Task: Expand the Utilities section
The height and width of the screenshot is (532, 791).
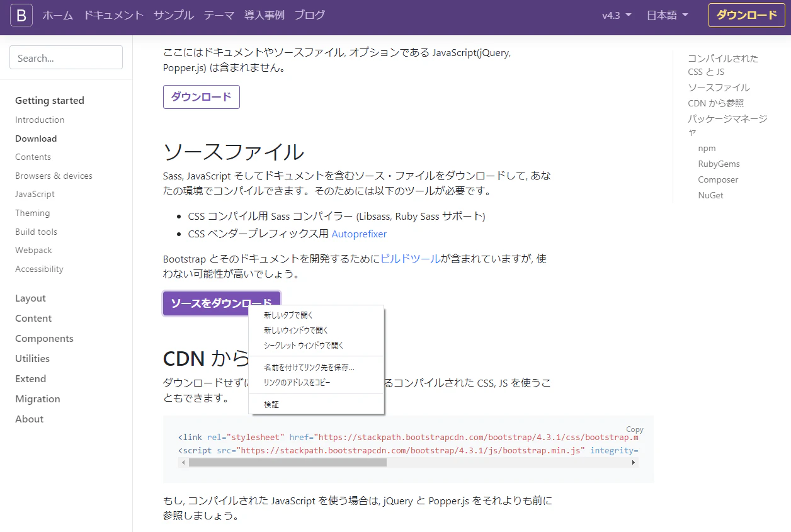Action: tap(32, 359)
